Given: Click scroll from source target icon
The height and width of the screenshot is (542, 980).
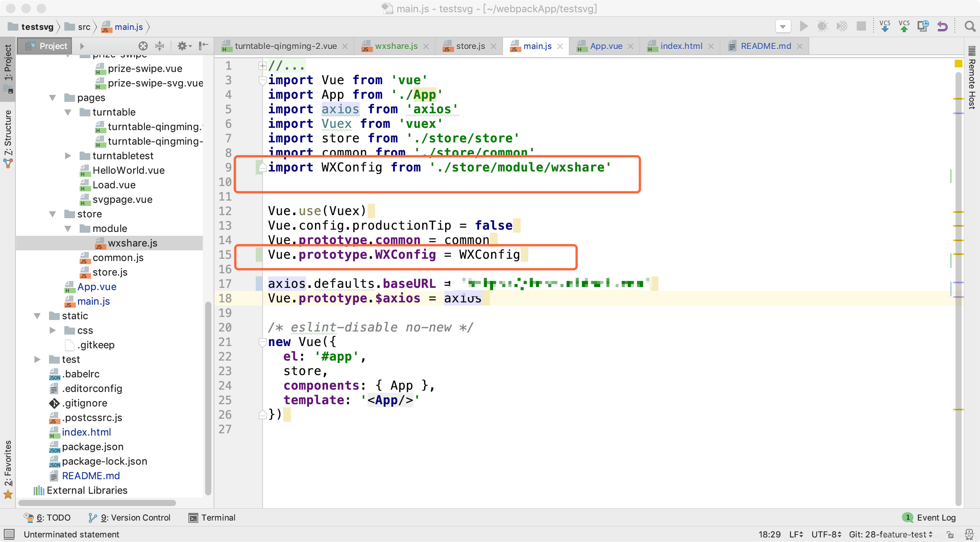Looking at the screenshot, I should [x=143, y=46].
